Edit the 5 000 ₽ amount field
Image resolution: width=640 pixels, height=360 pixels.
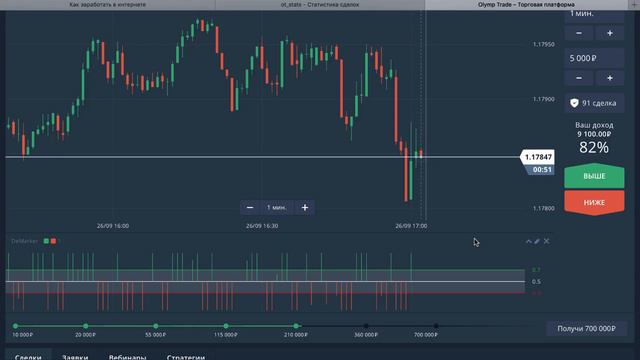pyautogui.click(x=594, y=58)
